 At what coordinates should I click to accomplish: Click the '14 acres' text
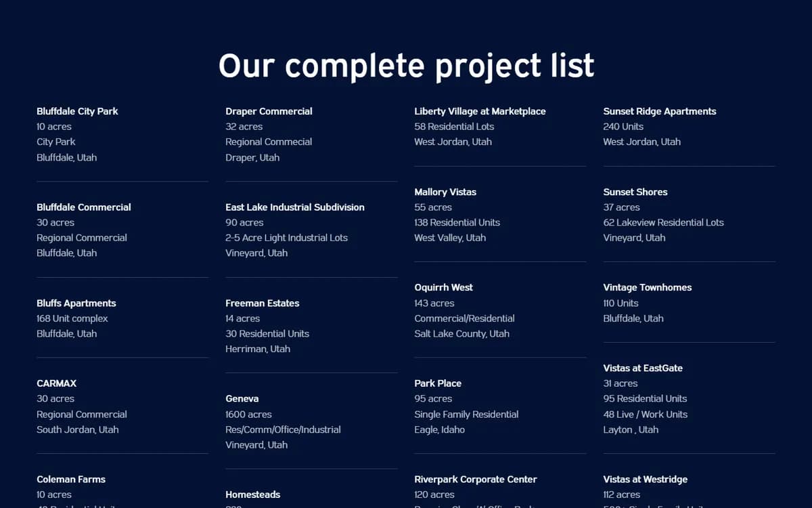(x=243, y=318)
